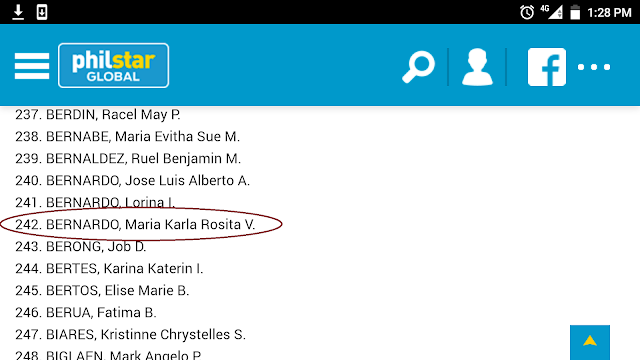Open the three-dot more options menu
The image size is (640, 360).
point(594,67)
